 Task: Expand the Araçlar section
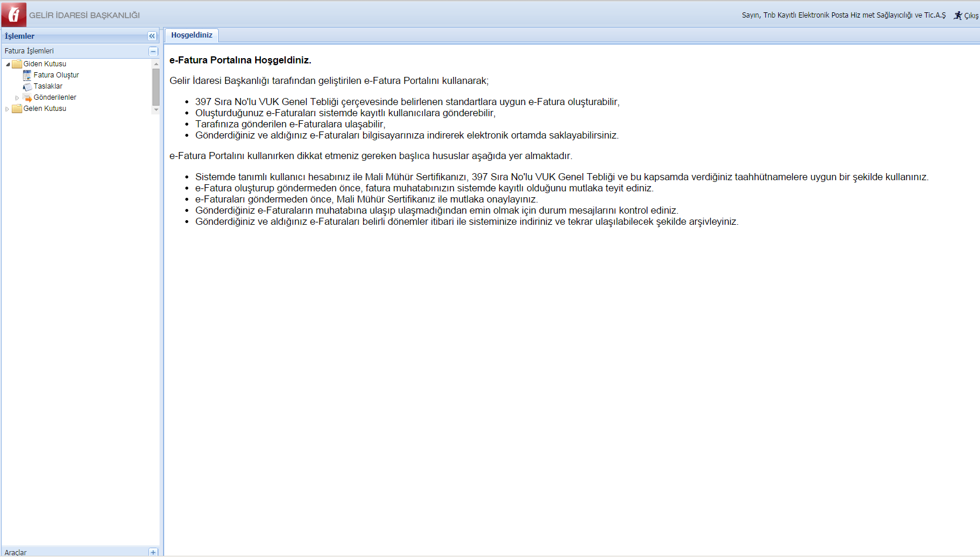pyautogui.click(x=153, y=552)
